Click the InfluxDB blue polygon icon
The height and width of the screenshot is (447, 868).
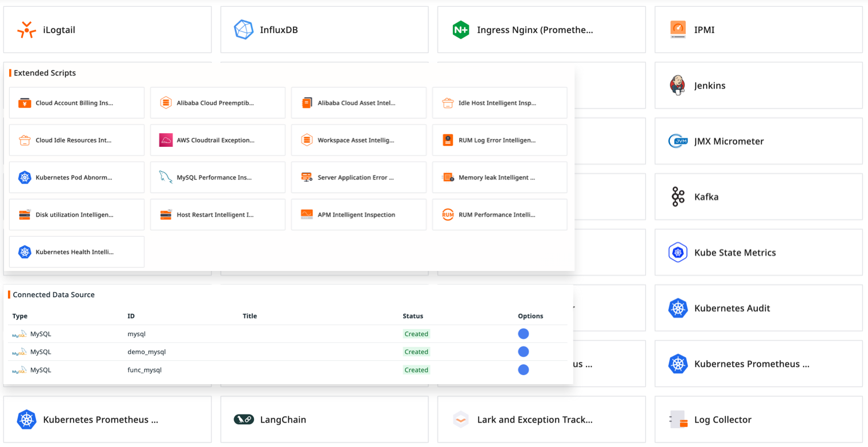[244, 30]
